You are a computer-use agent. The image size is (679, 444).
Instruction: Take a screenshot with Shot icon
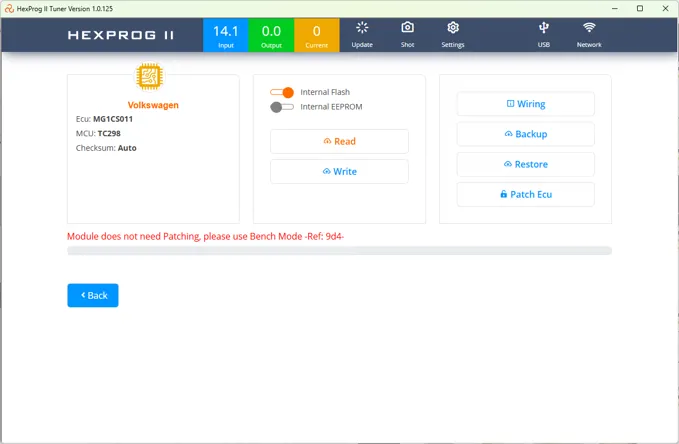[x=407, y=35]
